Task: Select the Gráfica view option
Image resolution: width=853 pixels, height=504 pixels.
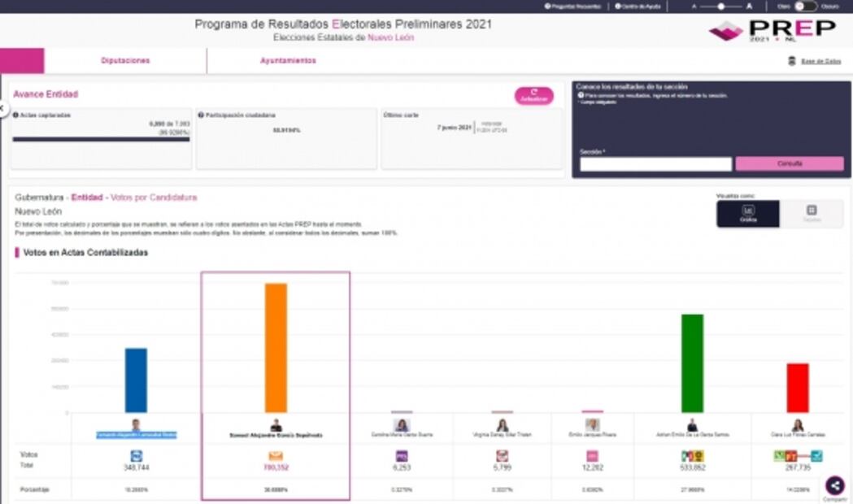Action: (747, 214)
